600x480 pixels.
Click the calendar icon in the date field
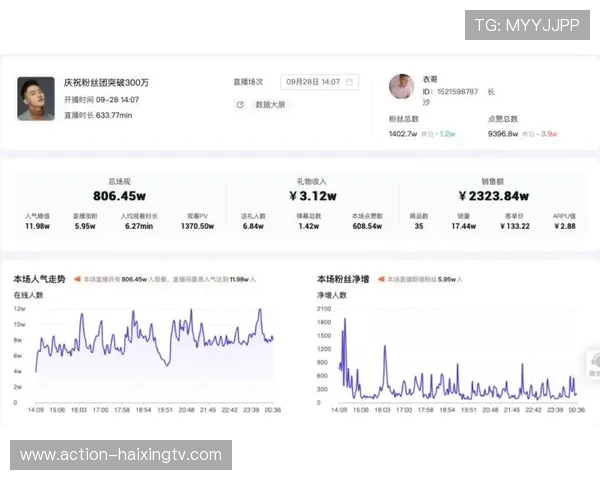350,82
